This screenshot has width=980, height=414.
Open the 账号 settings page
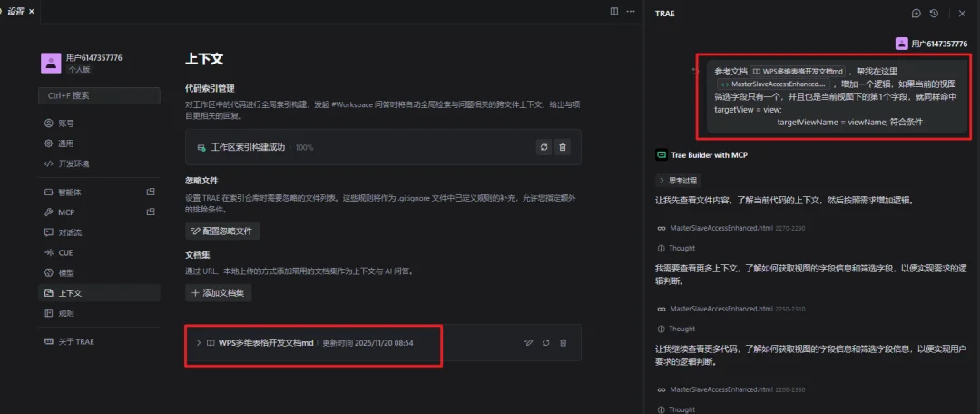[99, 123]
